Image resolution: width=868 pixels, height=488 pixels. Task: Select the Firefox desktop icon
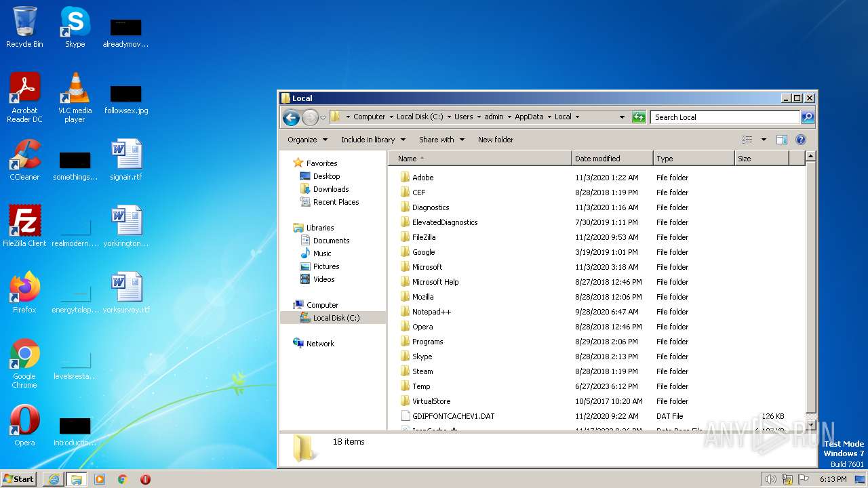tap(24, 293)
